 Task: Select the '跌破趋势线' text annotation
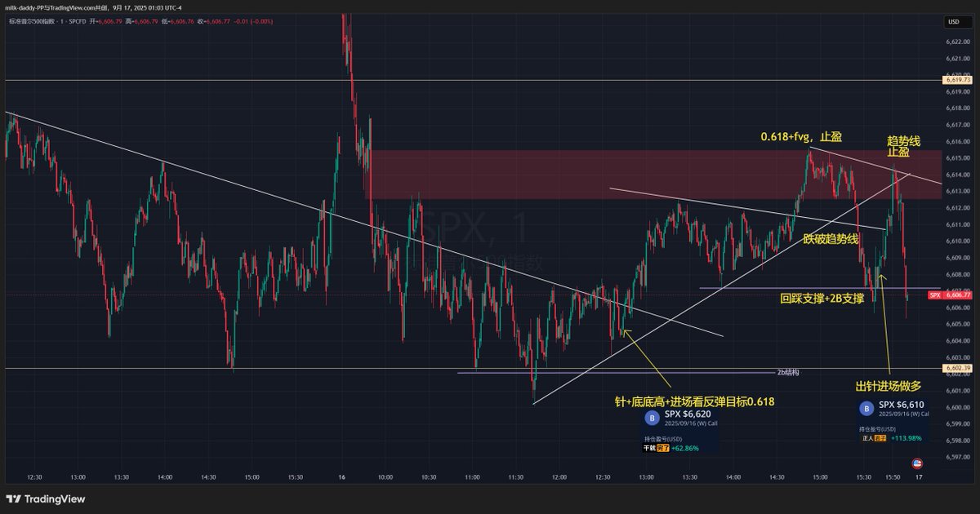tap(831, 239)
